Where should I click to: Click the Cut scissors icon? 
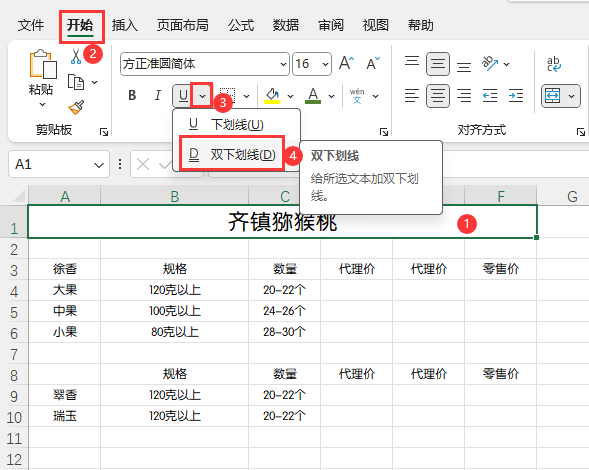point(76,56)
